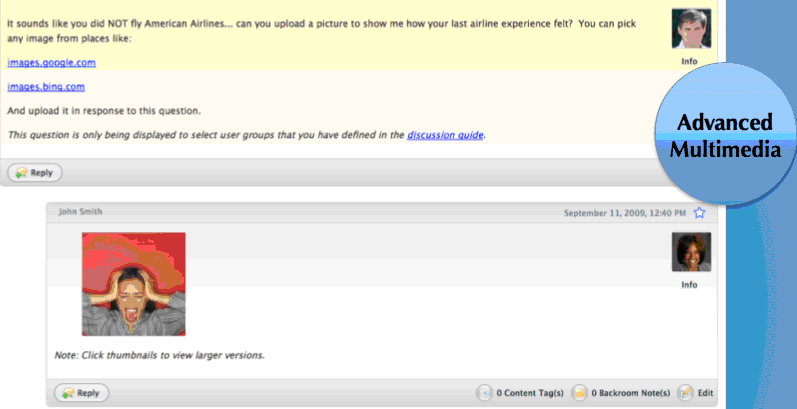This screenshot has width=797, height=409.
Task: Click the Advanced Multimedia circle badge
Action: pos(725,135)
